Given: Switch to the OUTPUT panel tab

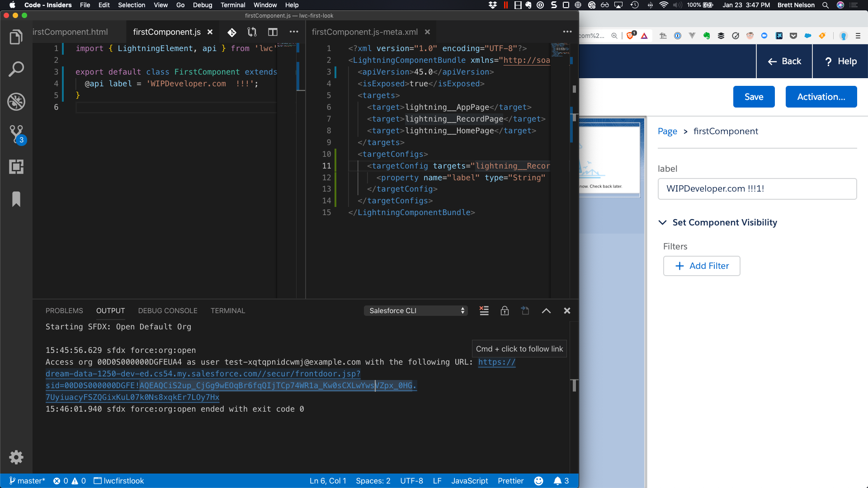Looking at the screenshot, I should pos(110,311).
